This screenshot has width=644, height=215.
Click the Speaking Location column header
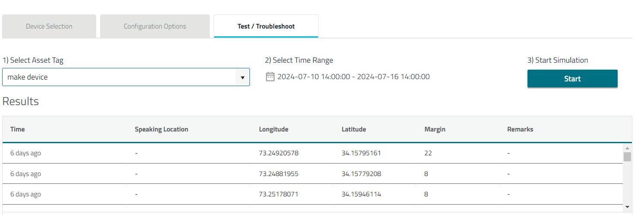tap(161, 129)
